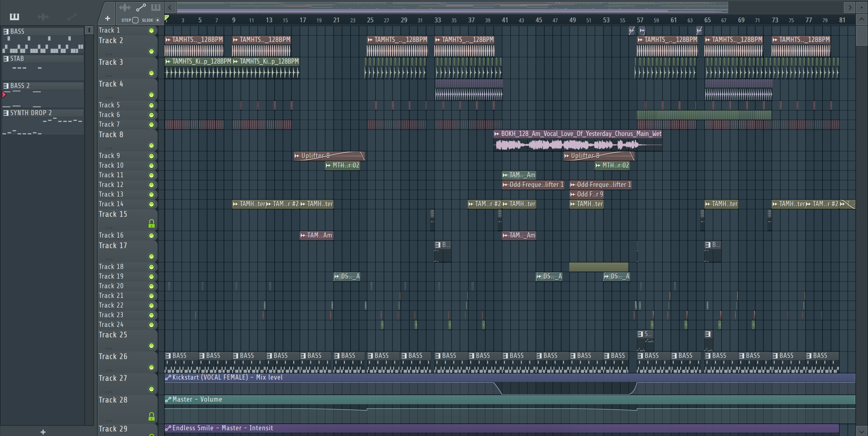
Task: Toggle the SLIDE option radio button
Action: coord(157,20)
